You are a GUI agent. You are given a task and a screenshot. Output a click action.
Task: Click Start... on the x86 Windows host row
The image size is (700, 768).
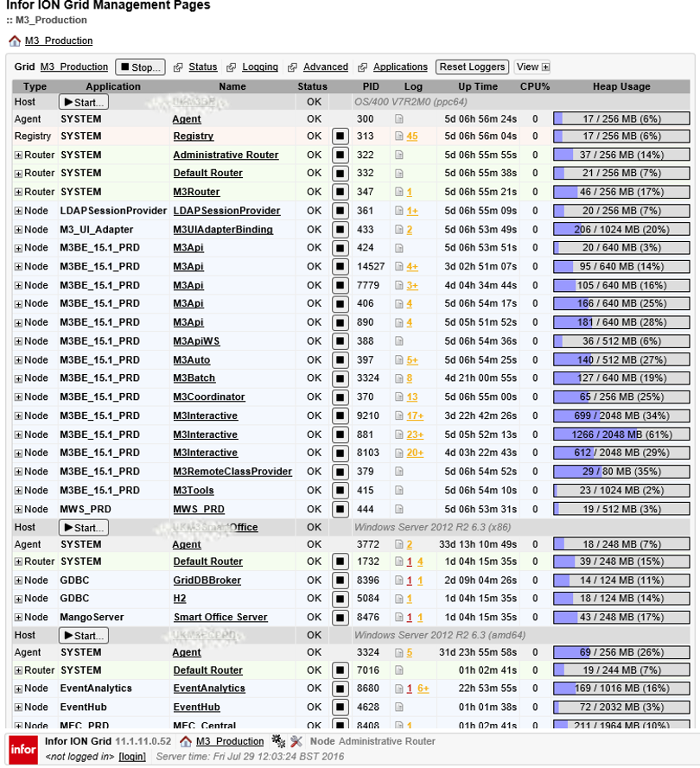(84, 528)
